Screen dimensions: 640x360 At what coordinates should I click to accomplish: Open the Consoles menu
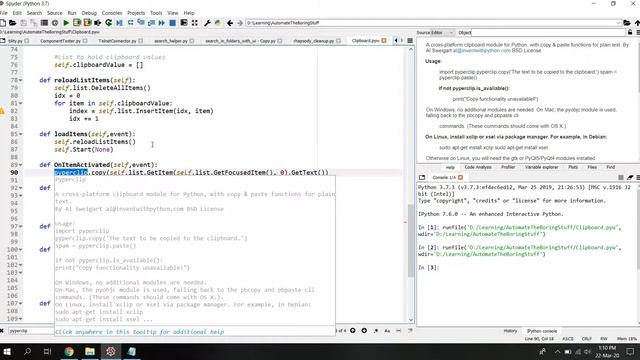pyautogui.click(x=112, y=13)
